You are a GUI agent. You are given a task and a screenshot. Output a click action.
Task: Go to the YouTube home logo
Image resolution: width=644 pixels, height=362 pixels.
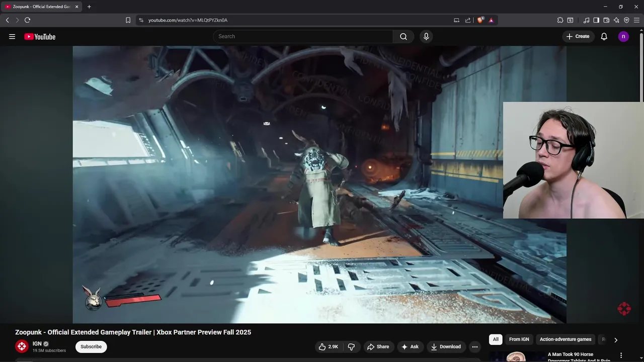[x=40, y=37]
